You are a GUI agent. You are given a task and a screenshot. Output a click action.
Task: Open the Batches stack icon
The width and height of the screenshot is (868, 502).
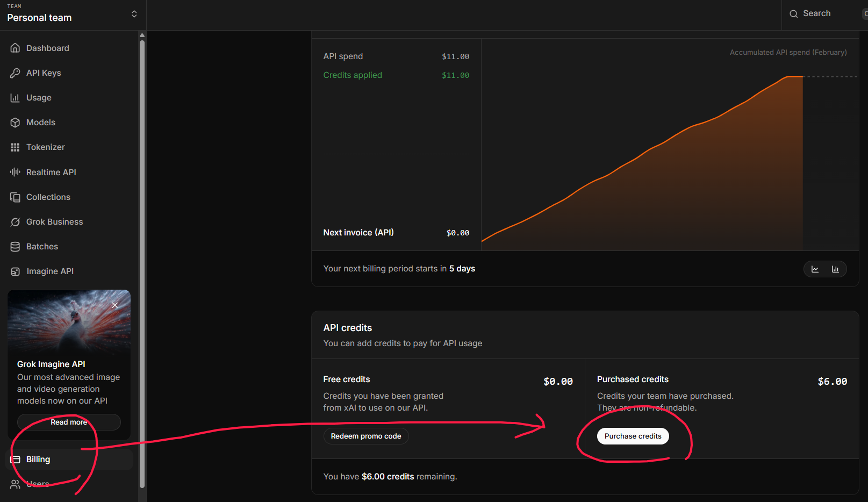pyautogui.click(x=15, y=246)
